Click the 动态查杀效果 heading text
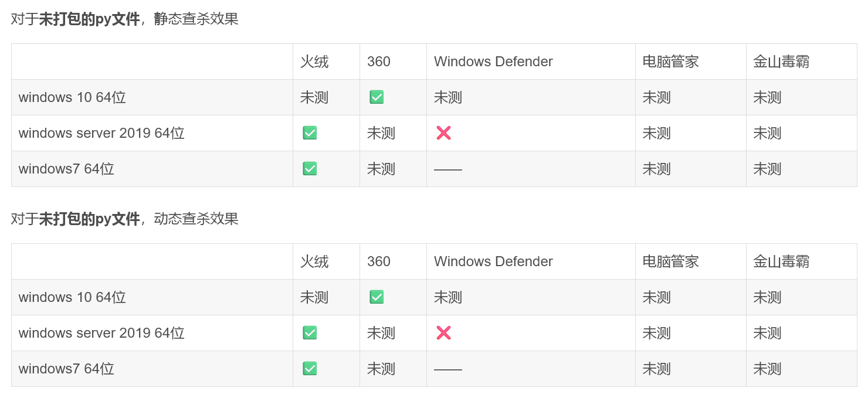Screen dimensions: 868x401 click(x=196, y=219)
